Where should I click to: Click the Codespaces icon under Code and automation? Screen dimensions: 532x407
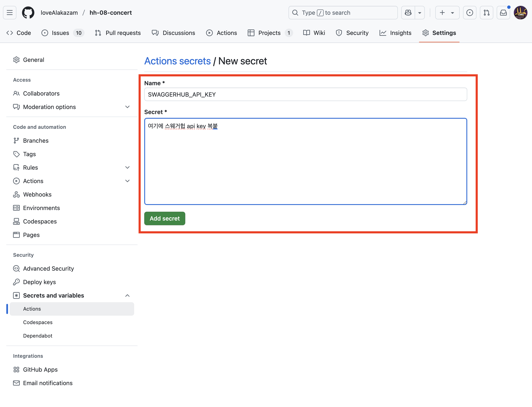point(16,221)
